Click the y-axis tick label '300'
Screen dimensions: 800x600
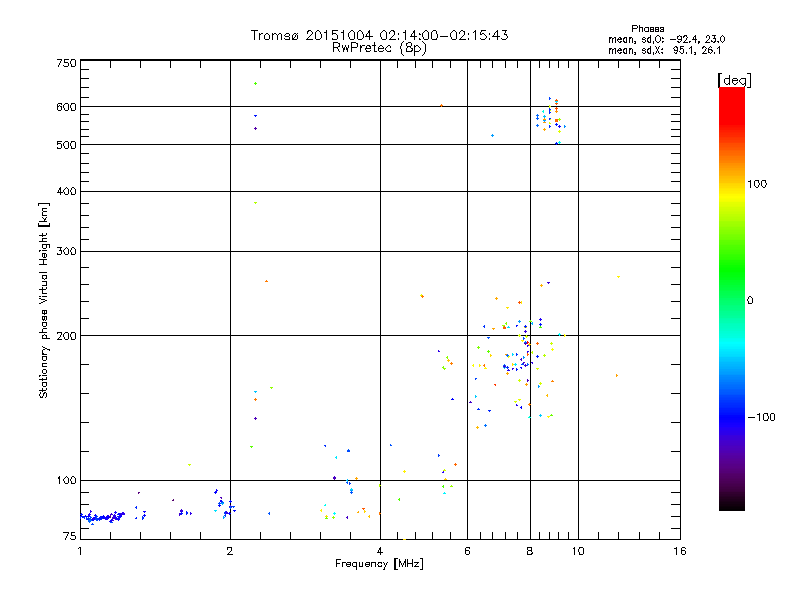(x=66, y=252)
